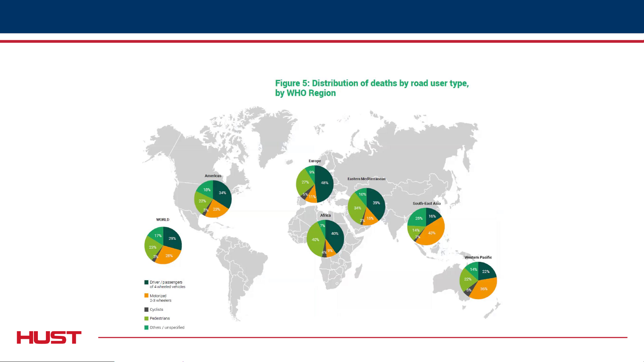The height and width of the screenshot is (362, 644).
Task: Click the Americas pie chart
Action: 213,199
